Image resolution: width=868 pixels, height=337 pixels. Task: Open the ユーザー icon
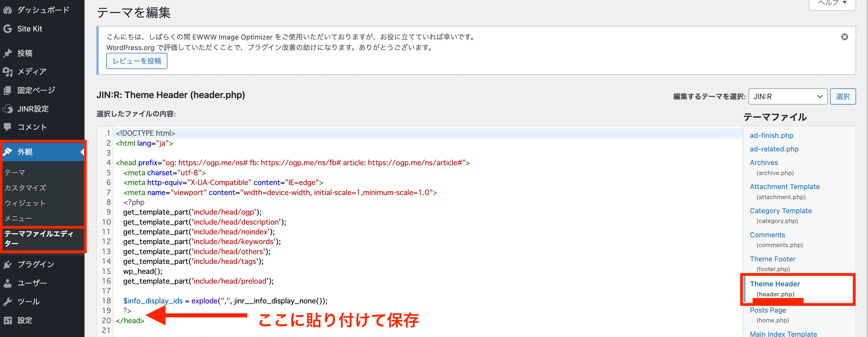click(x=7, y=283)
